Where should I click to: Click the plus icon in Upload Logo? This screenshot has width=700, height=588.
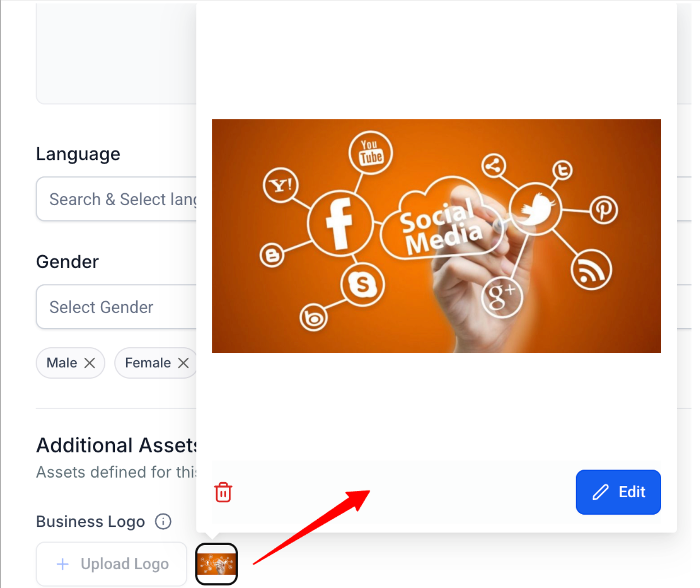click(x=62, y=564)
